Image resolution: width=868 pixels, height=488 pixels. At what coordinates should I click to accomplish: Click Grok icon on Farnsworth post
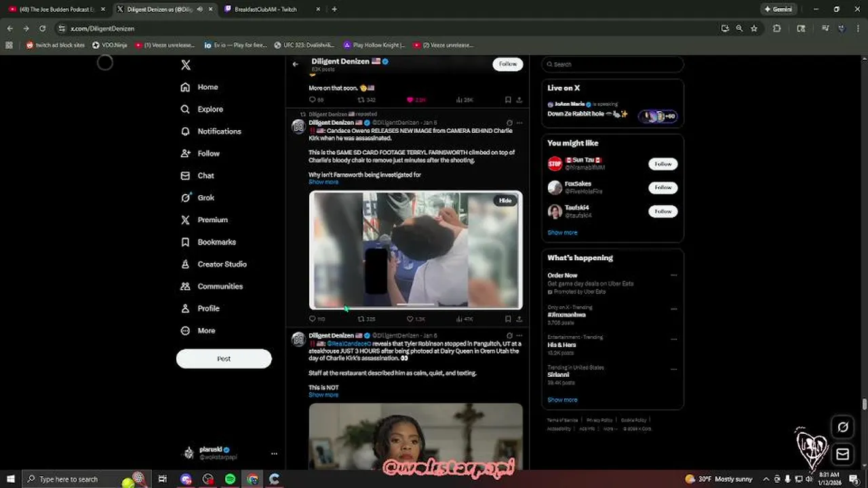click(509, 123)
